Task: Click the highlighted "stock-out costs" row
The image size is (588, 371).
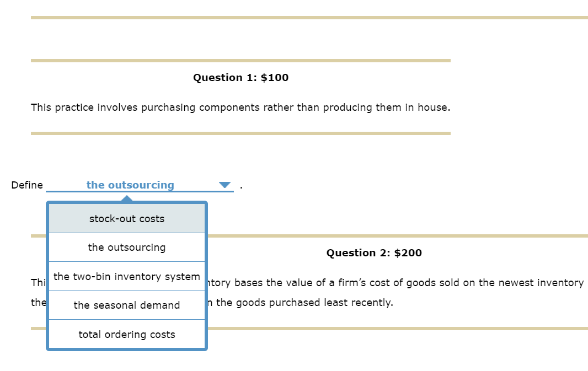Action: (126, 218)
